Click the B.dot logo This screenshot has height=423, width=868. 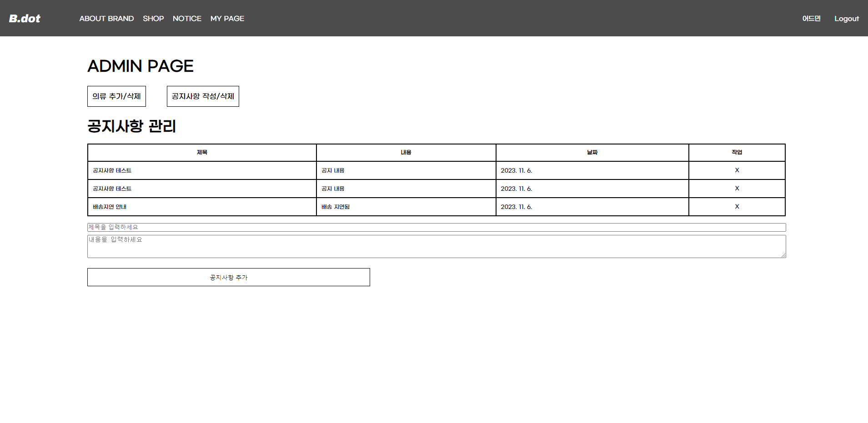click(25, 19)
